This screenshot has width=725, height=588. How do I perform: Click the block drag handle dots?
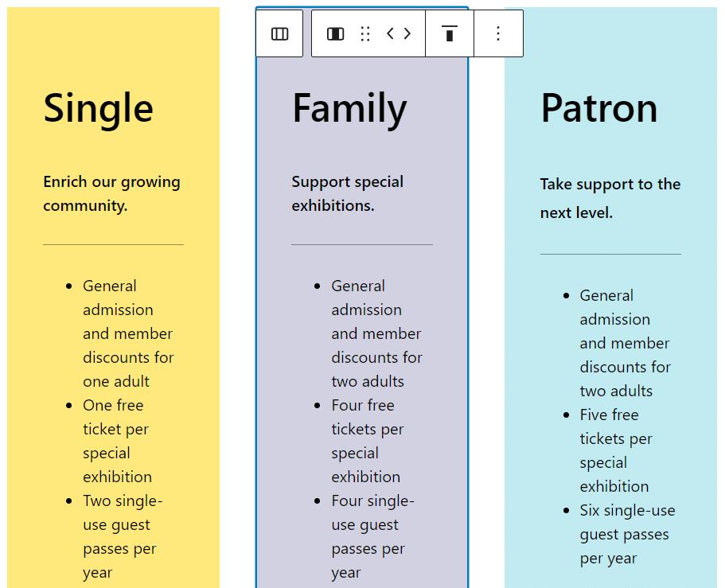pos(365,33)
